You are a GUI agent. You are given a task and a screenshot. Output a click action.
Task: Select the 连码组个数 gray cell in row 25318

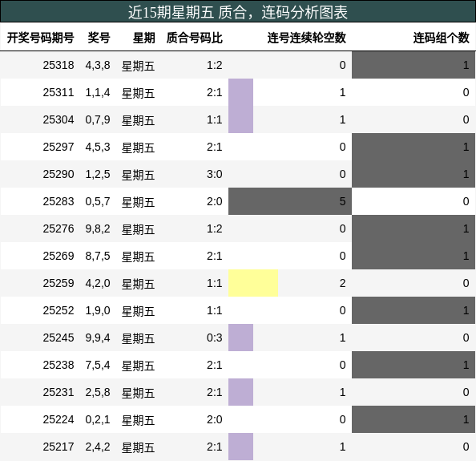pos(413,65)
